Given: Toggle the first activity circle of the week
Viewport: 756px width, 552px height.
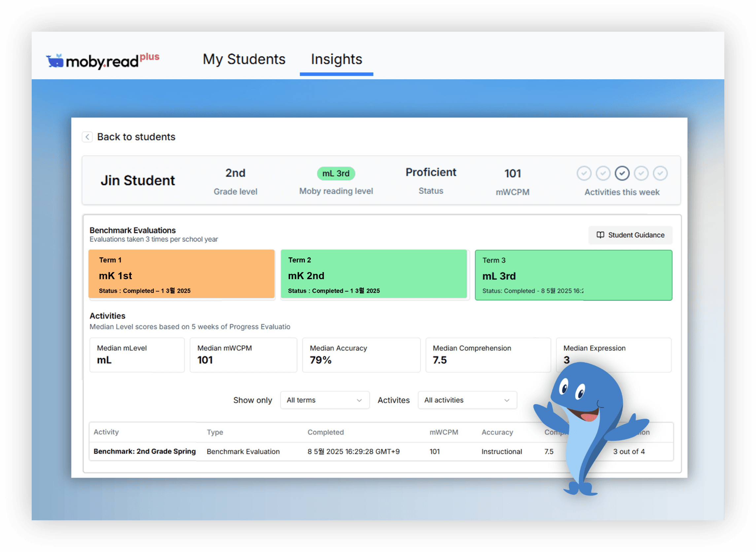Looking at the screenshot, I should pos(584,173).
